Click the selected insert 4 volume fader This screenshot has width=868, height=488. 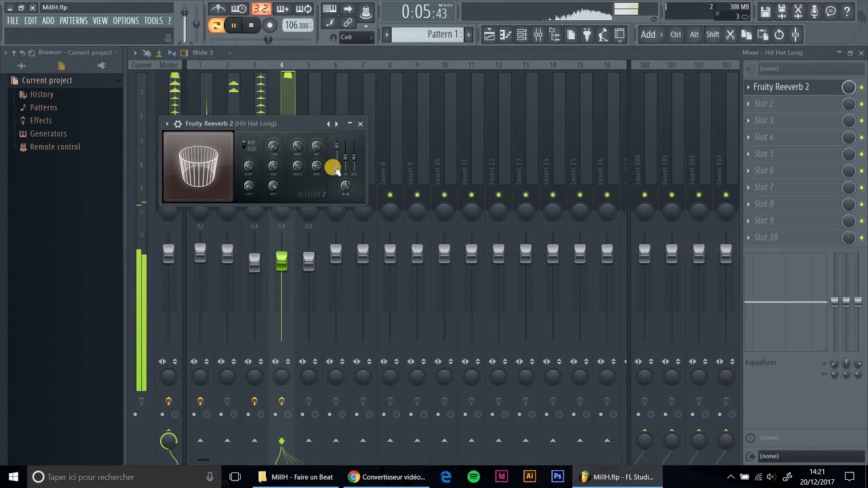[x=281, y=261]
